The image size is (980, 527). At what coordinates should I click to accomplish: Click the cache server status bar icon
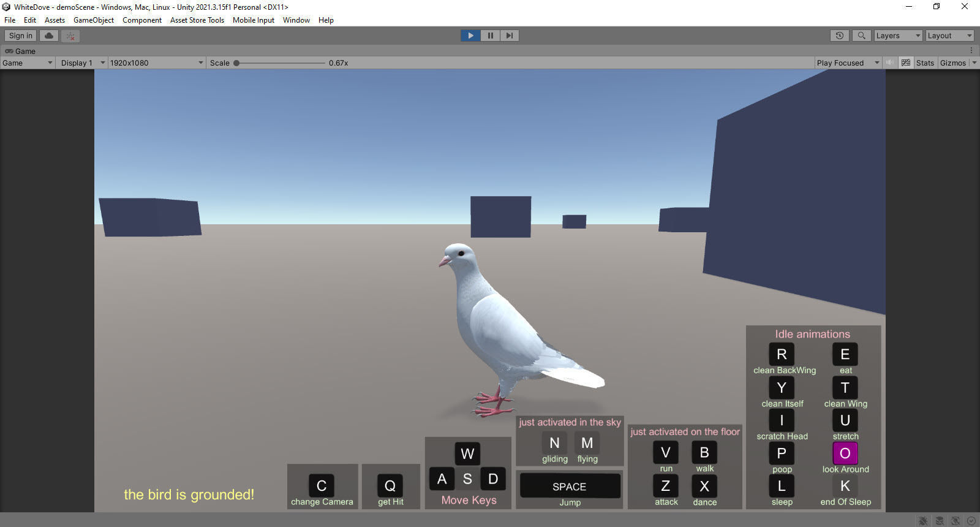[939, 521]
